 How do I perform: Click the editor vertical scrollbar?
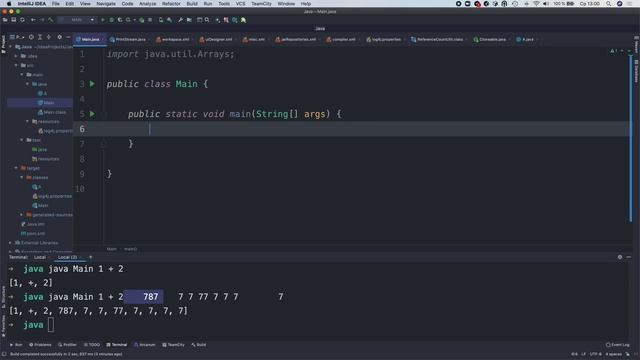631,139
